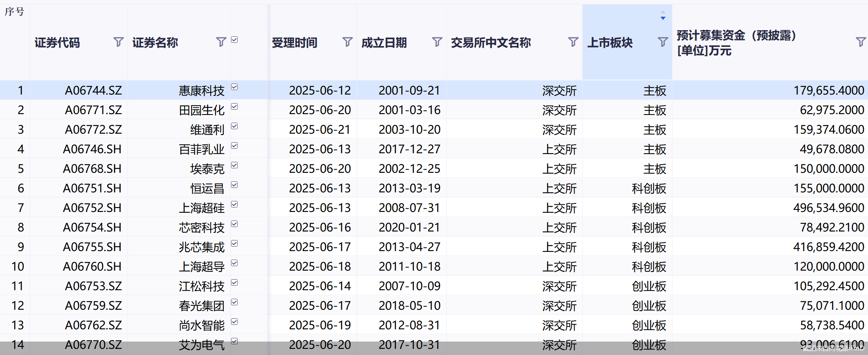The width and height of the screenshot is (868, 355).
Task: Toggle sort arrows on 上市板块 column
Action: tap(663, 15)
